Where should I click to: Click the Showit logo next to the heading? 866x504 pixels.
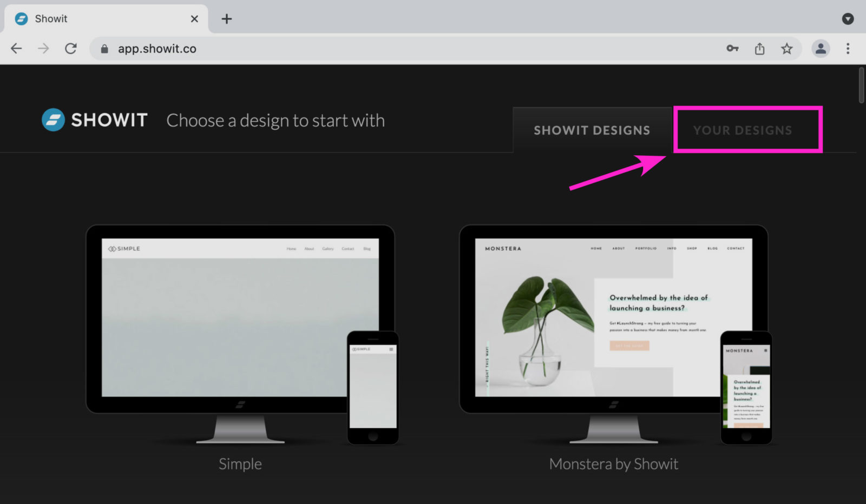coord(53,120)
